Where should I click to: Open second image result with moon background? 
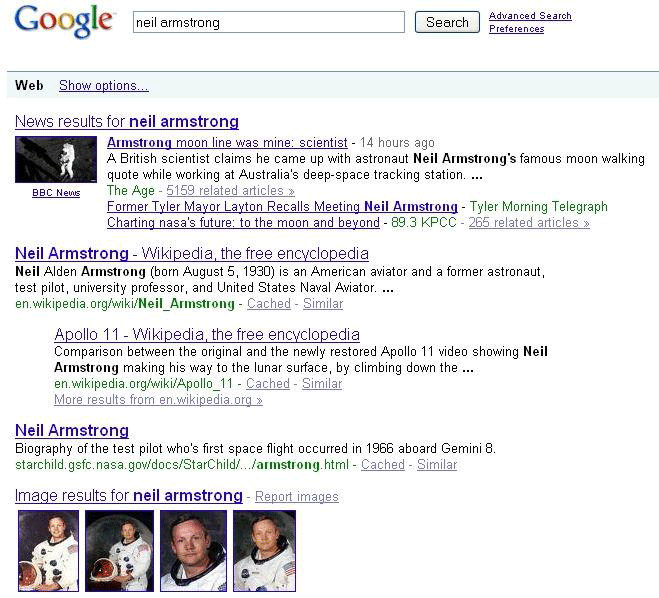click(x=119, y=551)
